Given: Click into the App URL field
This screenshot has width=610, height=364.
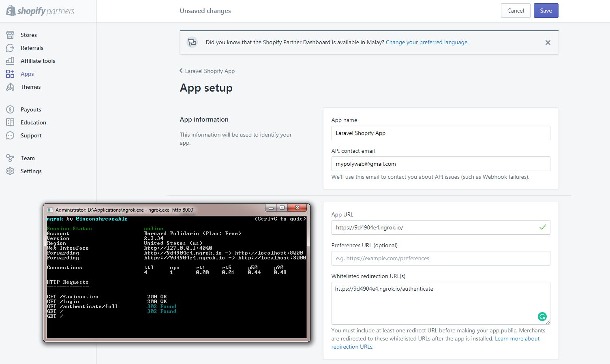Looking at the screenshot, I should [441, 227].
